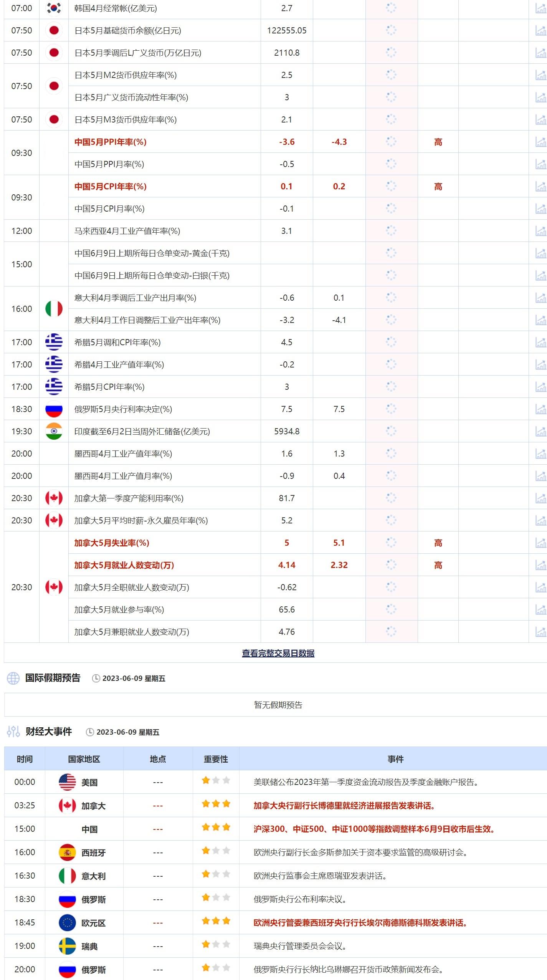The image size is (547, 980).
Task: Open chart icon for 中国5月PPI年率 row
Action: [x=540, y=142]
